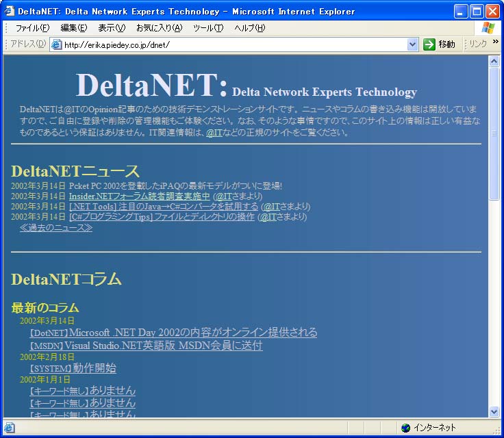Open the [DotNET] Microsoft .NET Day 2002 column link
Viewport: 504px width, 438px height.
coord(173,333)
